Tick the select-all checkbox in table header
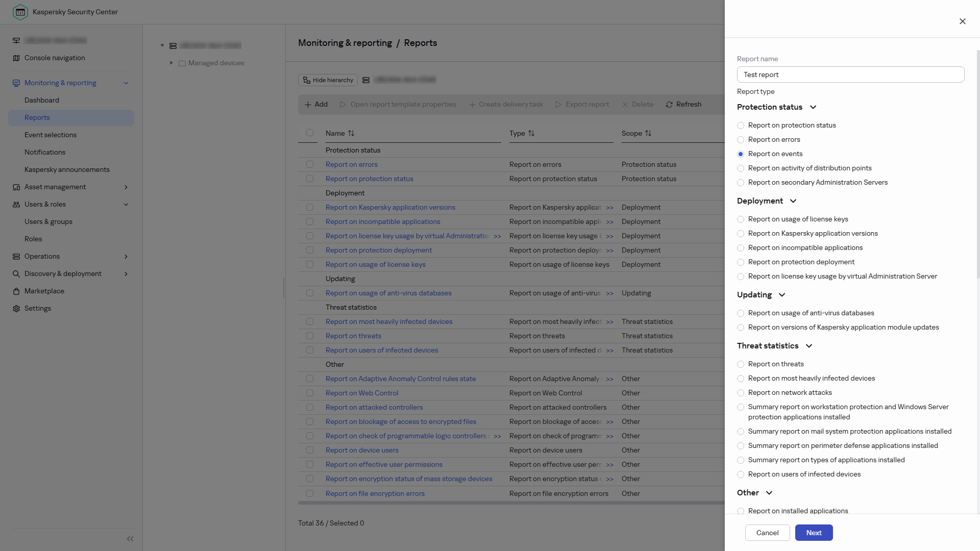The width and height of the screenshot is (980, 551). tap(310, 133)
